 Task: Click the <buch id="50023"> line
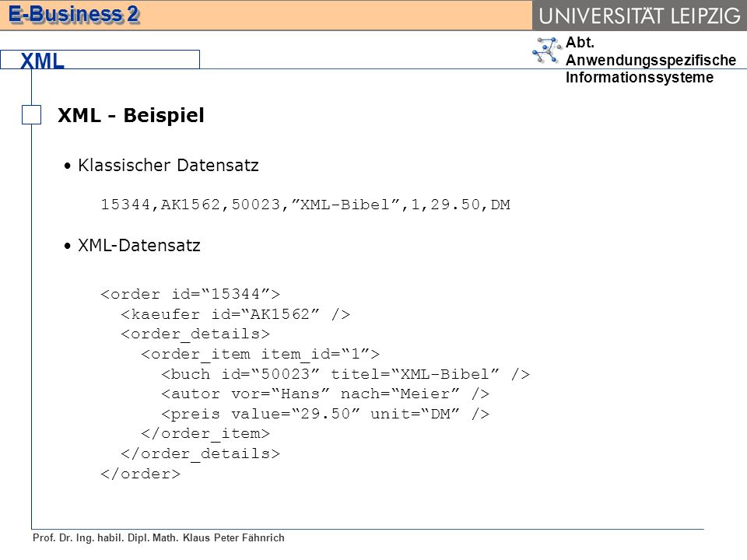click(x=345, y=374)
